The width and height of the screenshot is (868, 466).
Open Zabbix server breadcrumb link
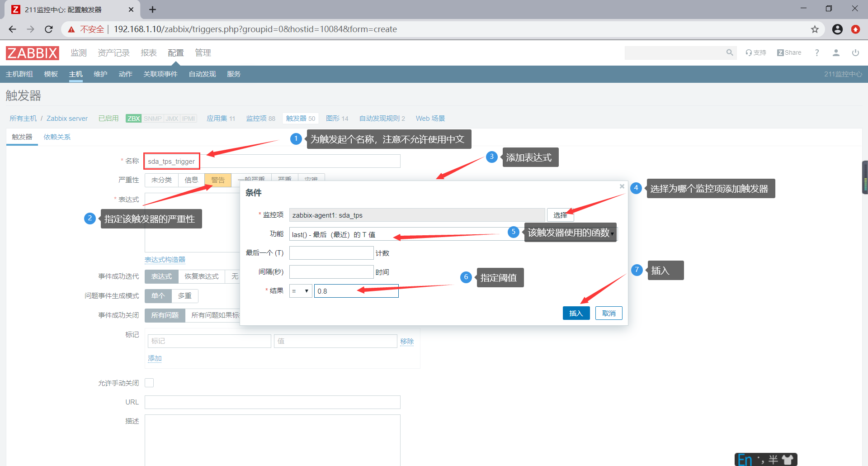coord(67,119)
